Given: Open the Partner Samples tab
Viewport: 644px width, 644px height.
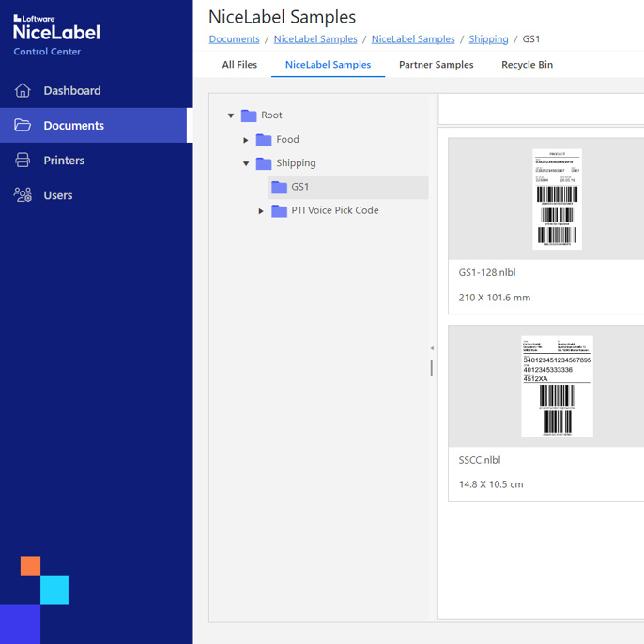Looking at the screenshot, I should point(437,65).
